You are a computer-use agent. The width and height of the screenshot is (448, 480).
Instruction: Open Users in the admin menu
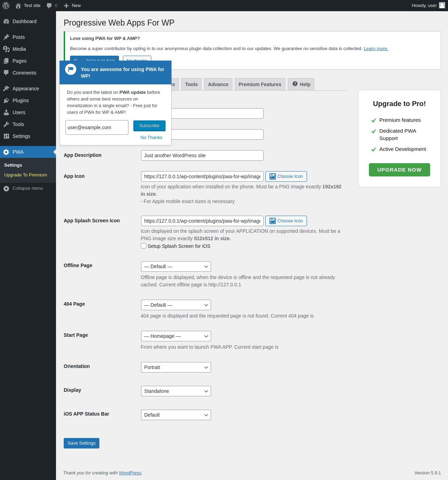[x=28, y=112]
